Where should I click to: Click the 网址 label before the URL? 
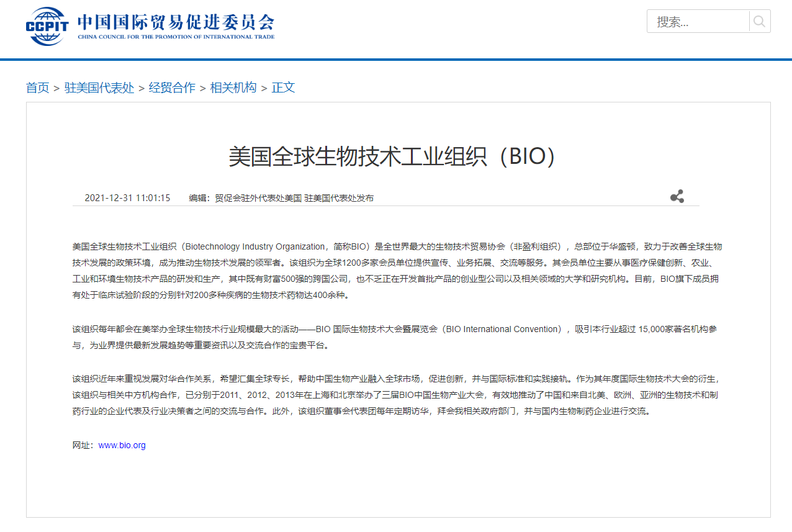pyautogui.click(x=83, y=445)
